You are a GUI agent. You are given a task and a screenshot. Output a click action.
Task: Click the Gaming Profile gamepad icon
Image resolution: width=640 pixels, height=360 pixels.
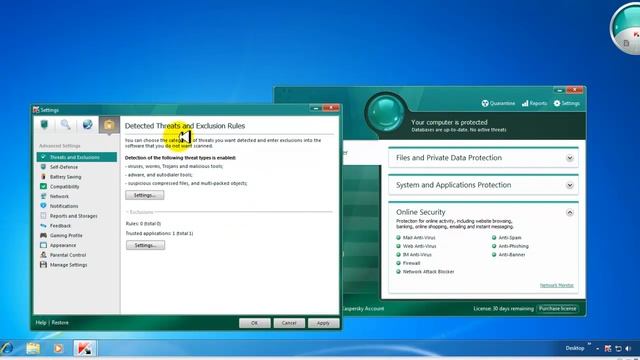(x=43, y=235)
